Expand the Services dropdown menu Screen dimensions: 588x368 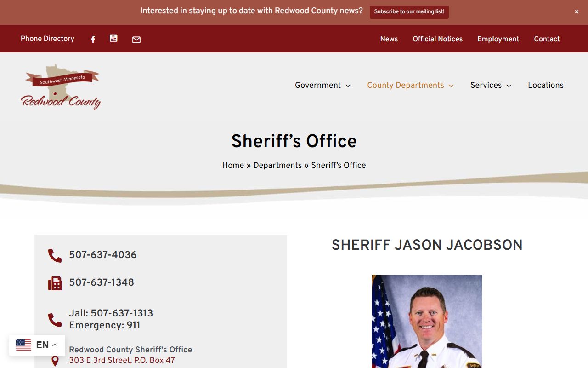coord(491,86)
